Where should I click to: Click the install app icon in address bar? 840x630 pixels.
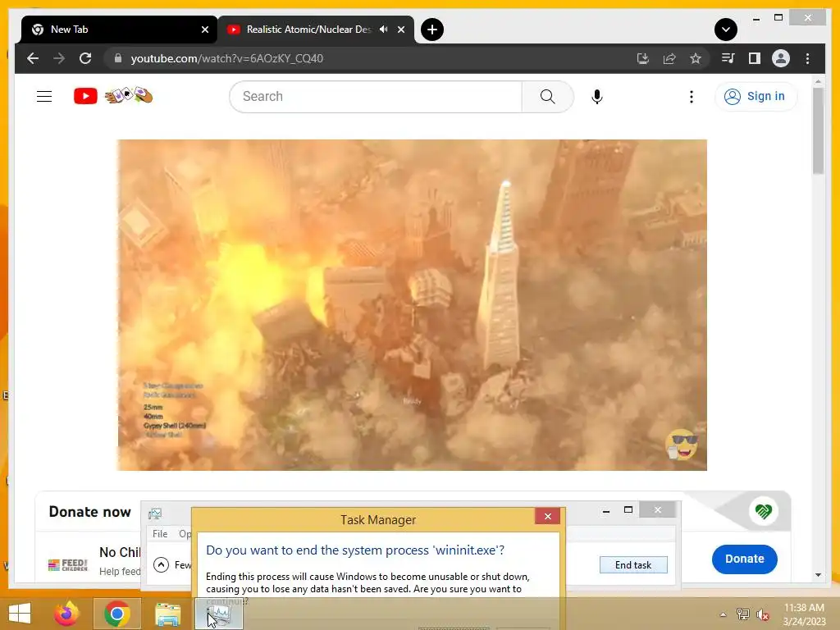(x=643, y=58)
